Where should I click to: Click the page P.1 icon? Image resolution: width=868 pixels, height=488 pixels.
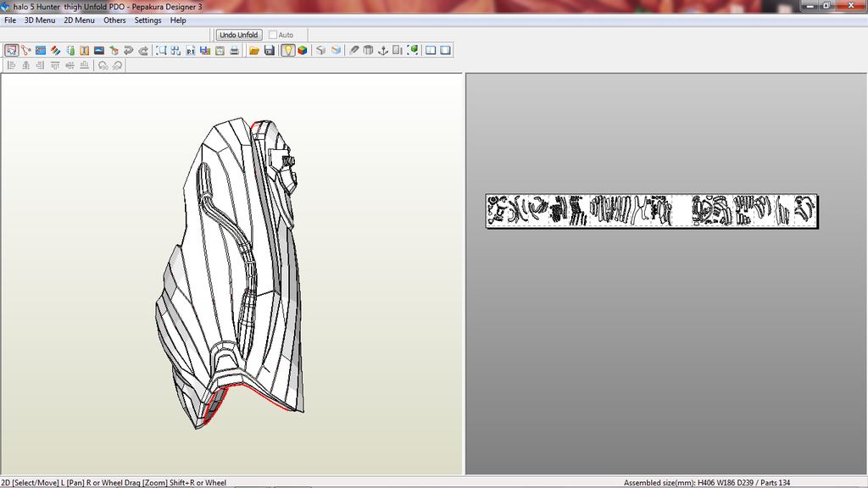click(x=191, y=51)
